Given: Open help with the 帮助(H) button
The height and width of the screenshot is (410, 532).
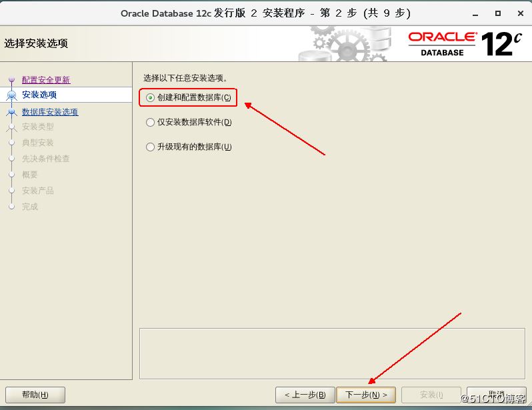Looking at the screenshot, I should click(x=35, y=395).
